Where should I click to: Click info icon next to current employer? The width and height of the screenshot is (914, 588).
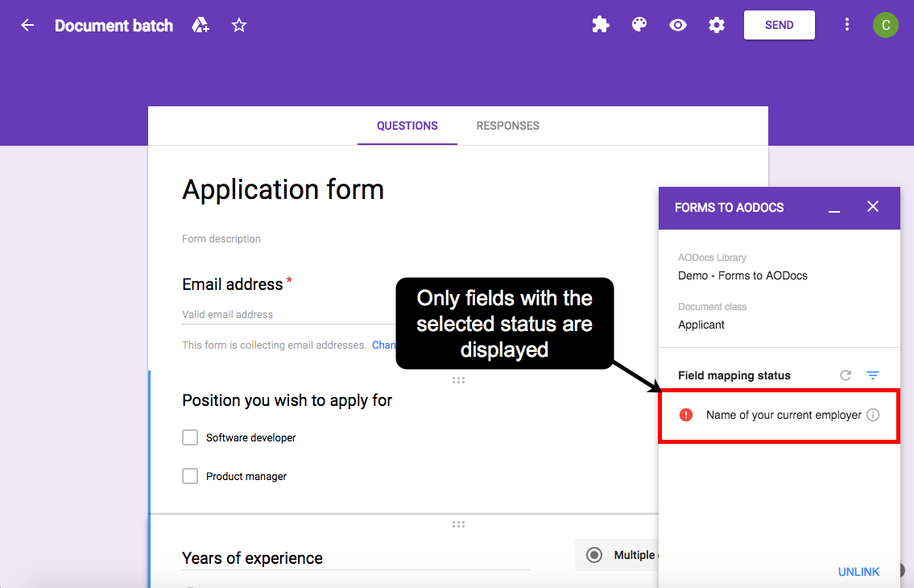click(873, 415)
